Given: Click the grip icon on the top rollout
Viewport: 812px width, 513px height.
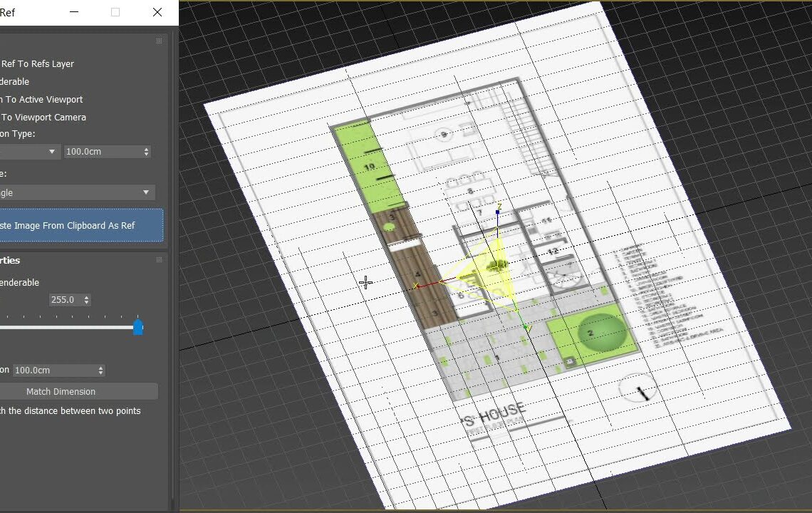Looking at the screenshot, I should tap(158, 41).
